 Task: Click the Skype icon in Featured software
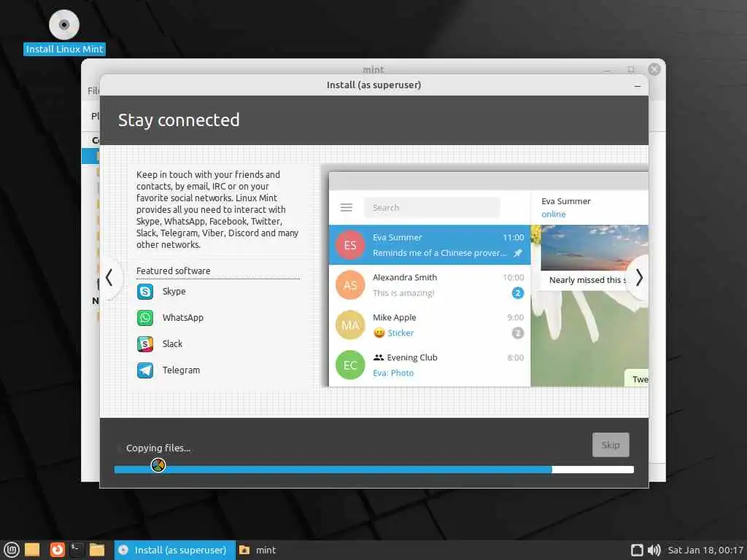[x=145, y=292]
